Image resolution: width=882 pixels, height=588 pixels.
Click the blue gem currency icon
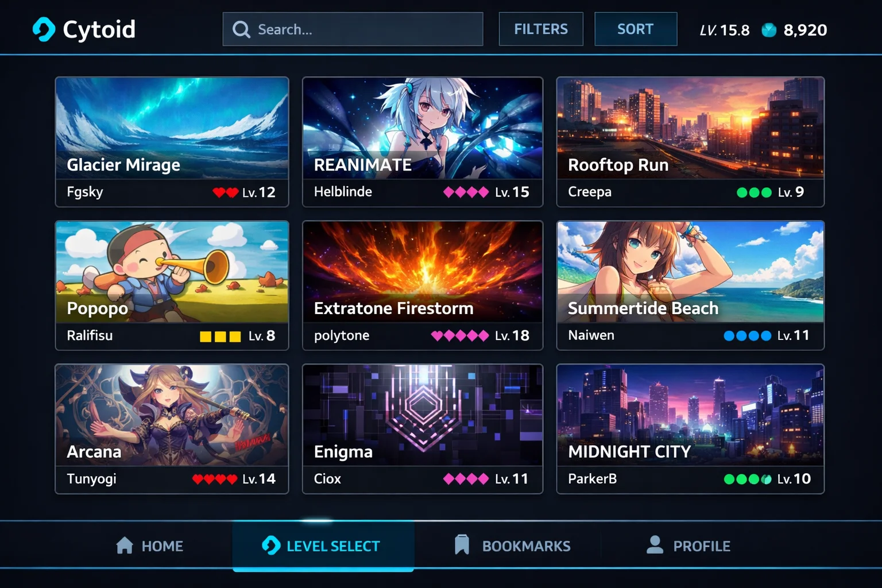(x=769, y=30)
